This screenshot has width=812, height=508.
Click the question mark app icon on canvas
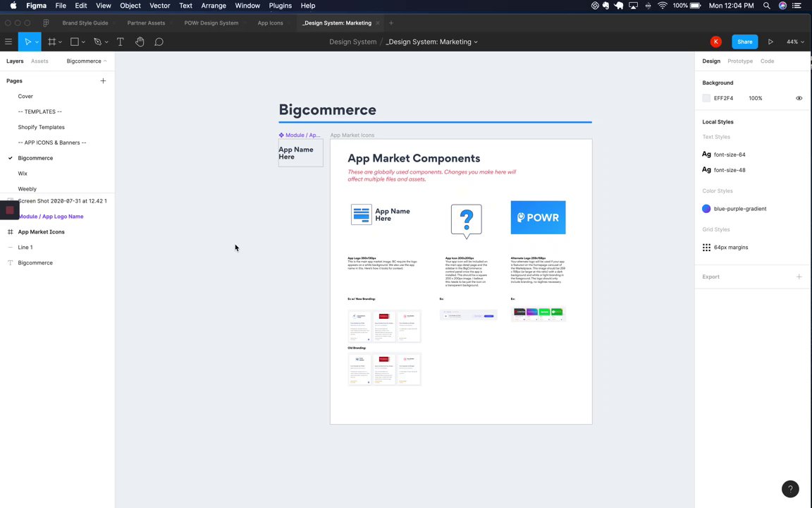point(466,222)
